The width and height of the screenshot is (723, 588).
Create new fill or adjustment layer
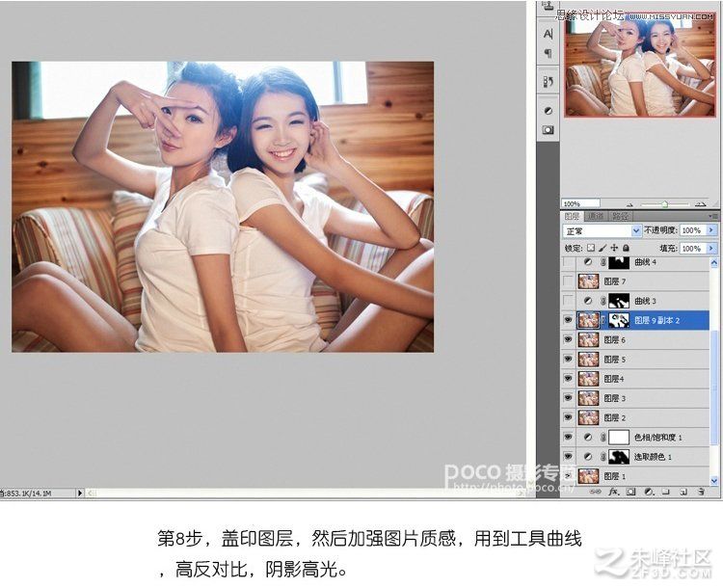click(649, 492)
